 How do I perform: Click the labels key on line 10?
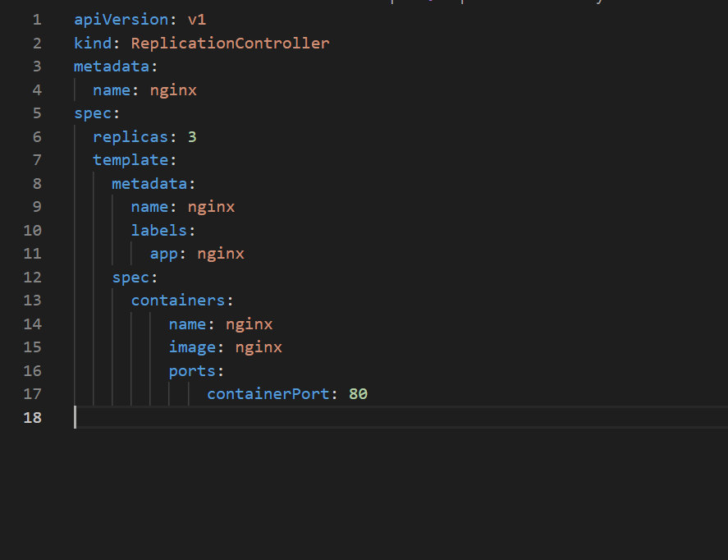click(158, 230)
